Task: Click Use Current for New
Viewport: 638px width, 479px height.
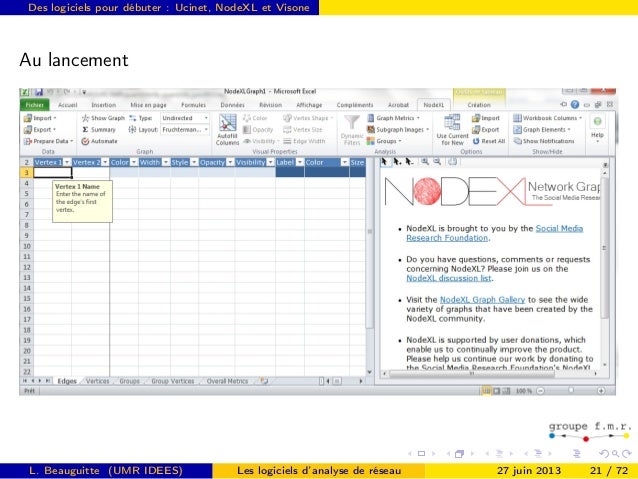Action: tap(452, 130)
